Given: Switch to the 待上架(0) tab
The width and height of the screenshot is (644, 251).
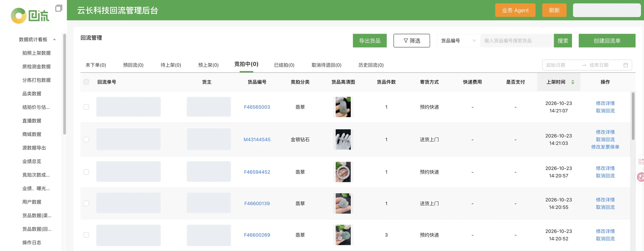Looking at the screenshot, I should [x=171, y=65].
